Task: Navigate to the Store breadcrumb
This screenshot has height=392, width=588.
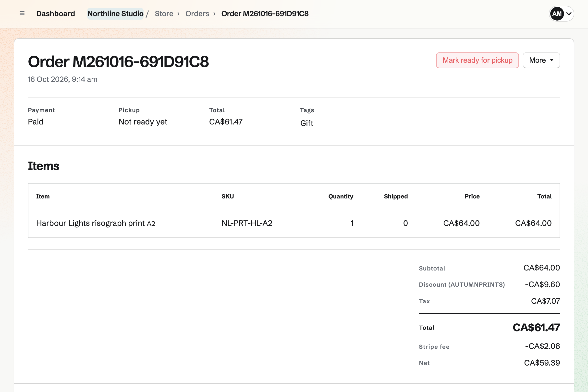Action: coord(164,13)
